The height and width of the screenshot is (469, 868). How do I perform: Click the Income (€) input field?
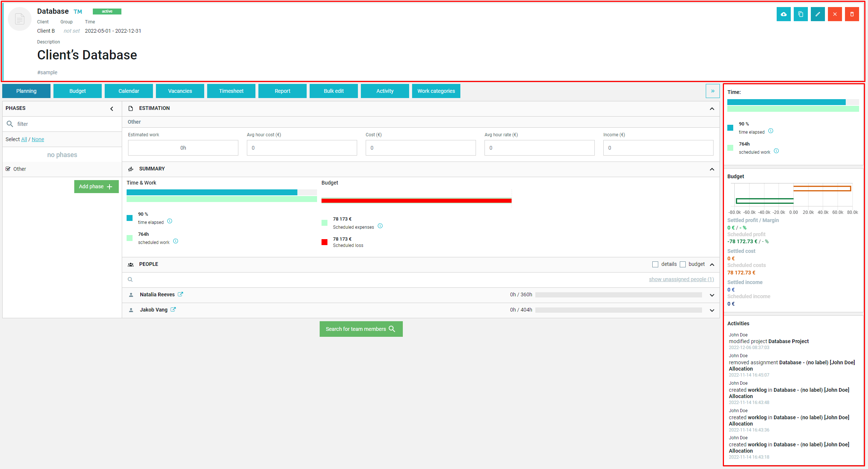coord(658,148)
